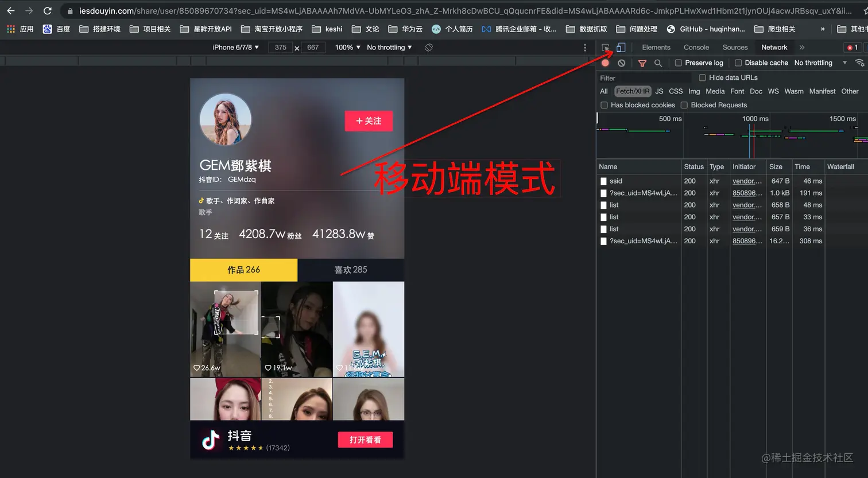The height and width of the screenshot is (478, 868).
Task: Show hidden bookmarks overflow chevron
Action: click(x=823, y=29)
